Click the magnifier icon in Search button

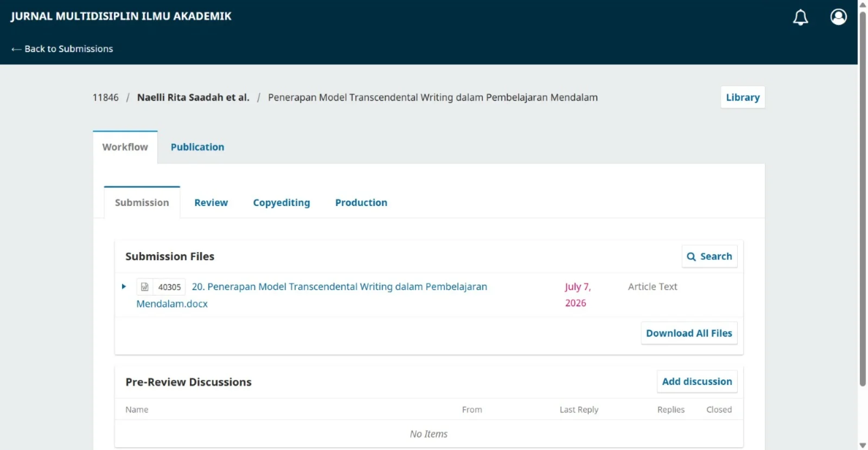point(691,257)
